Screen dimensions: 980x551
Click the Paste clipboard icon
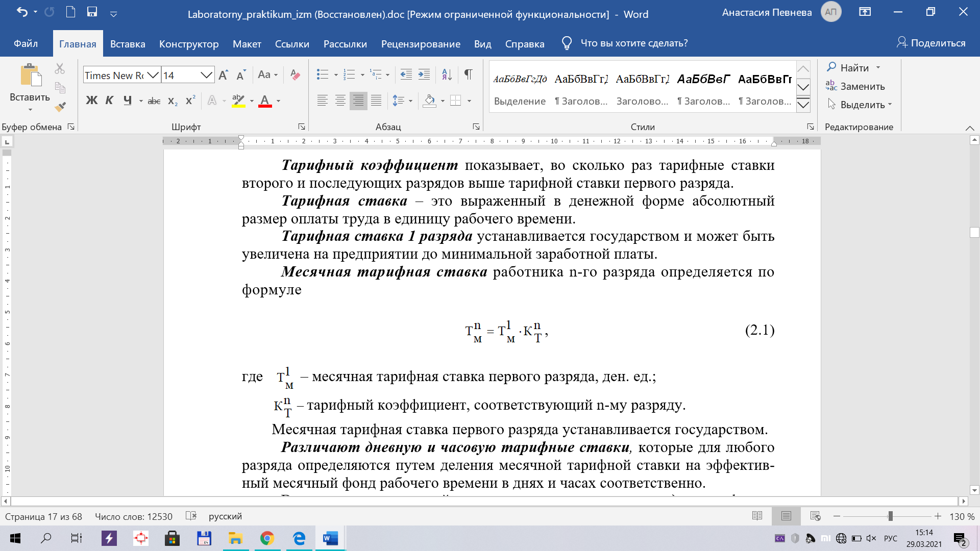[31, 75]
